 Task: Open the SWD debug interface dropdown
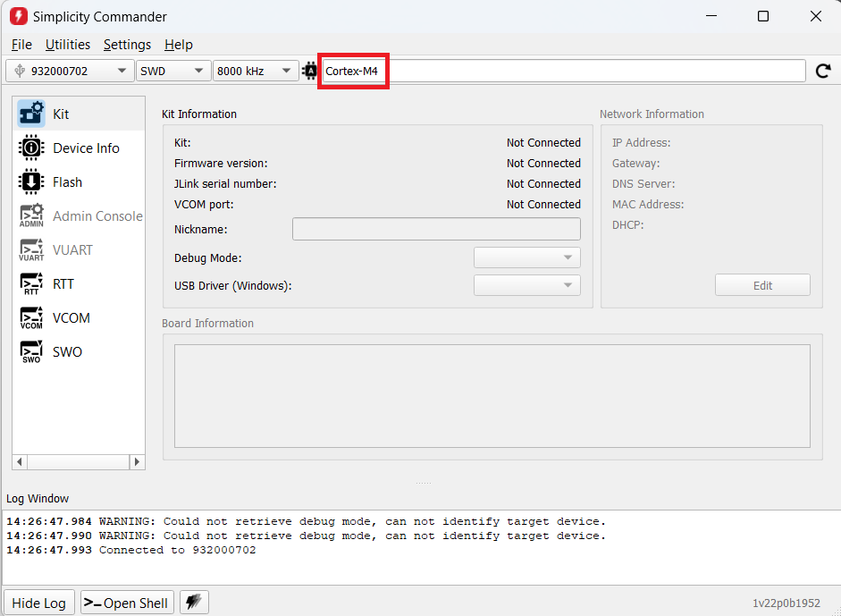point(173,71)
